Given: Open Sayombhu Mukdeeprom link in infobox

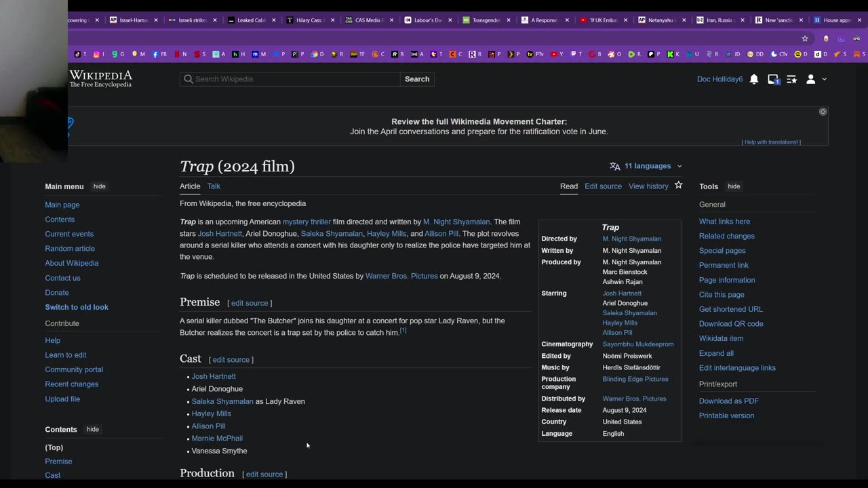Looking at the screenshot, I should point(638,344).
